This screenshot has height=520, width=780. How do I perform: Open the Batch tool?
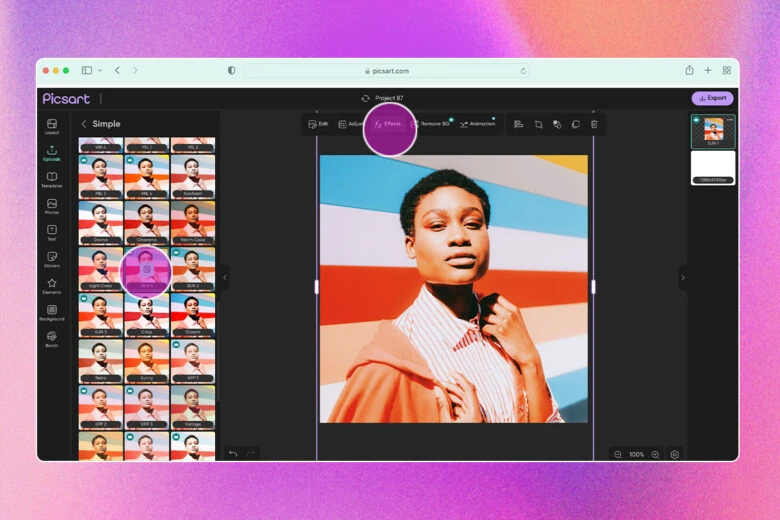52,339
